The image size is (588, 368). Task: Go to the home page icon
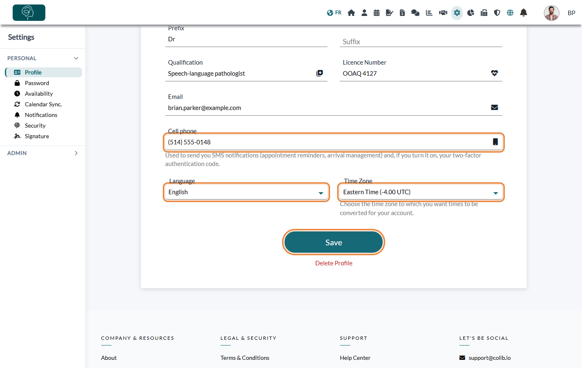point(351,13)
